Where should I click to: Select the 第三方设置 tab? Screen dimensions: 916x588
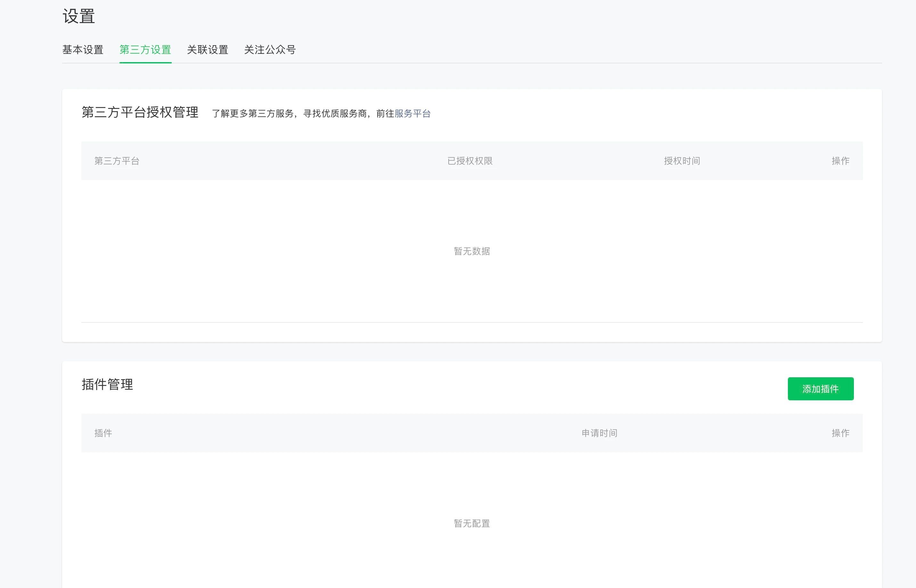pos(145,50)
